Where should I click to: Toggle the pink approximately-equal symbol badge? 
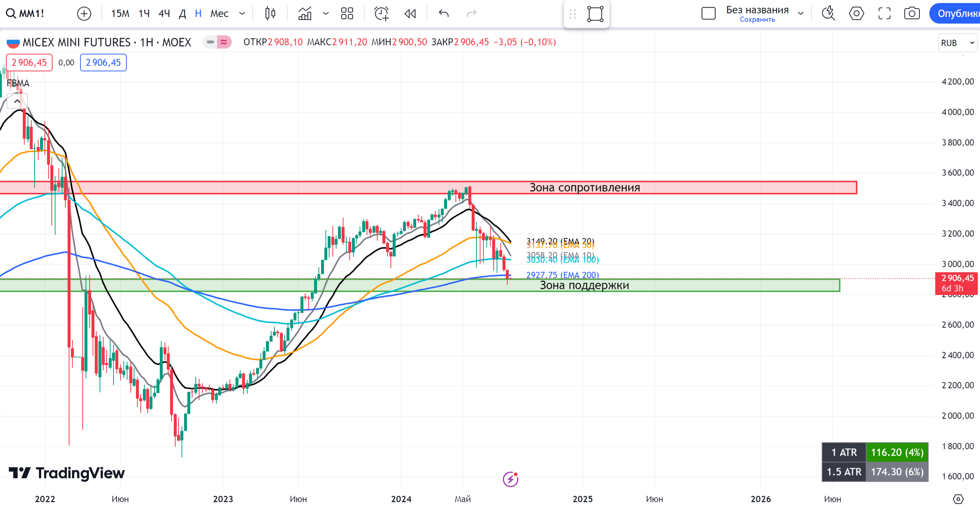224,42
